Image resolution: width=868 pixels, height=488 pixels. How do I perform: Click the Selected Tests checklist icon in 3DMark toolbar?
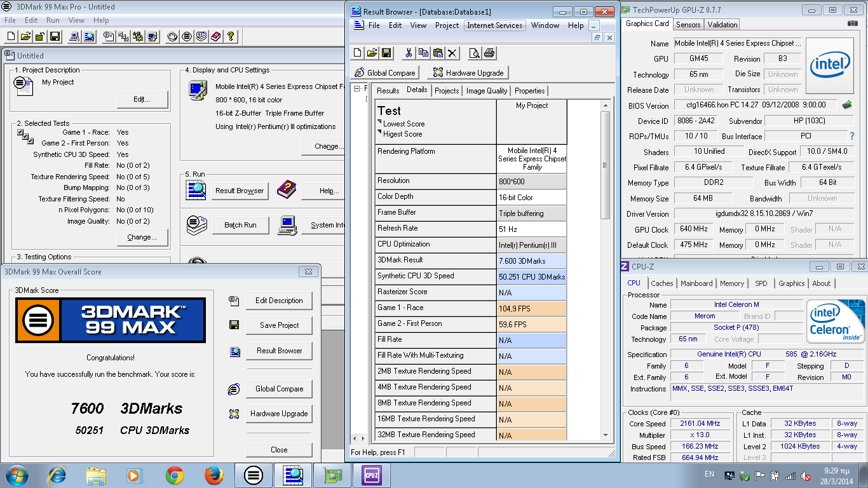[123, 36]
